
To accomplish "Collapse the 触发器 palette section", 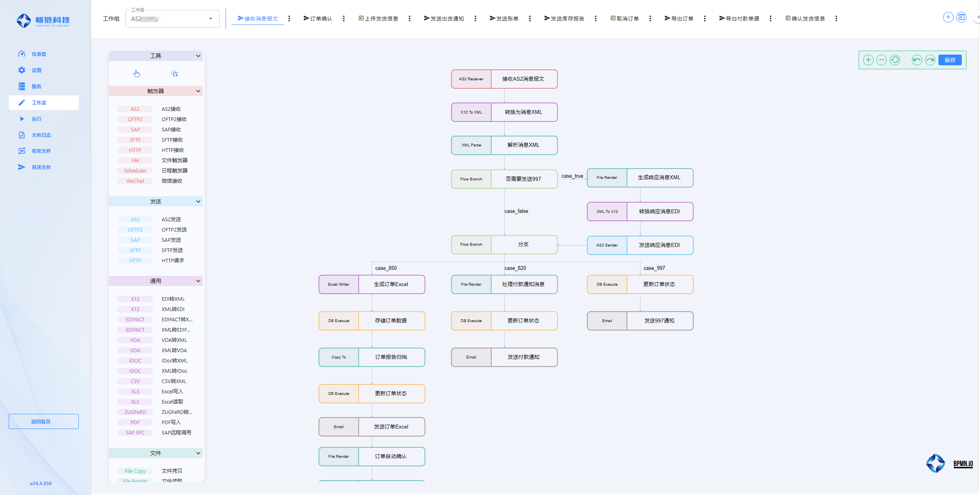I will [198, 91].
